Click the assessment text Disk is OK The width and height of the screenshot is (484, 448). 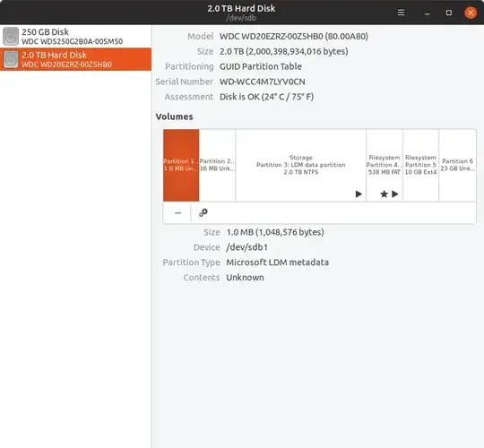(x=266, y=97)
